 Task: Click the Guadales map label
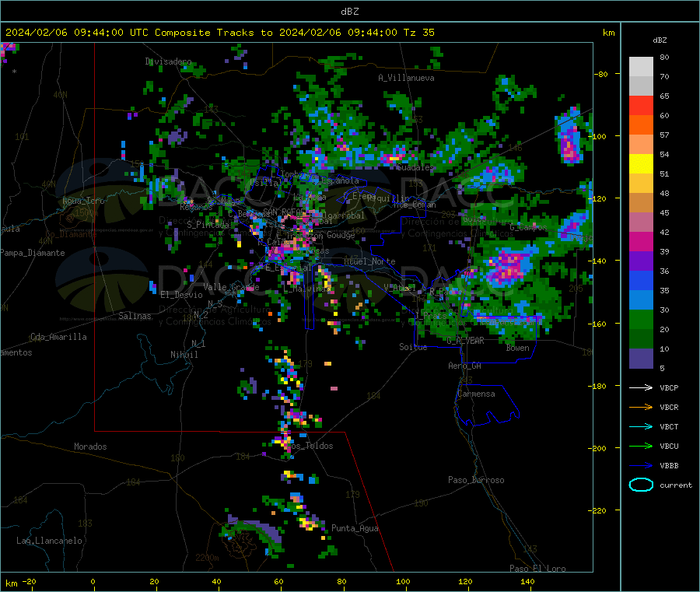coord(415,167)
